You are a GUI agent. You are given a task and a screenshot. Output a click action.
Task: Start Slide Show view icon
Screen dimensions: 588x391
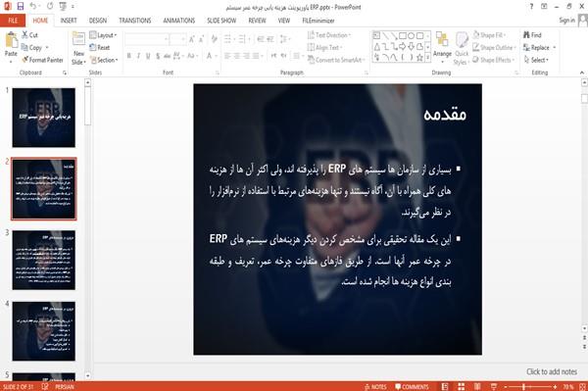point(494,387)
